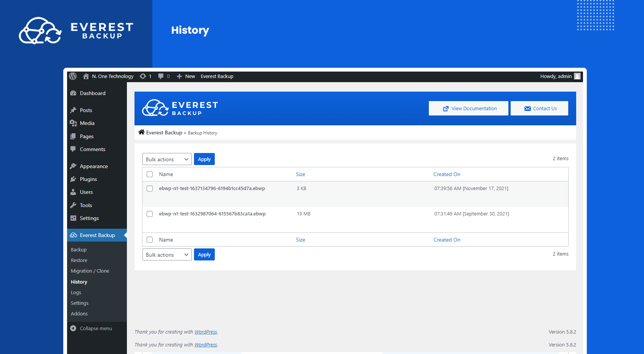Open the Addons submenu item

click(79, 314)
